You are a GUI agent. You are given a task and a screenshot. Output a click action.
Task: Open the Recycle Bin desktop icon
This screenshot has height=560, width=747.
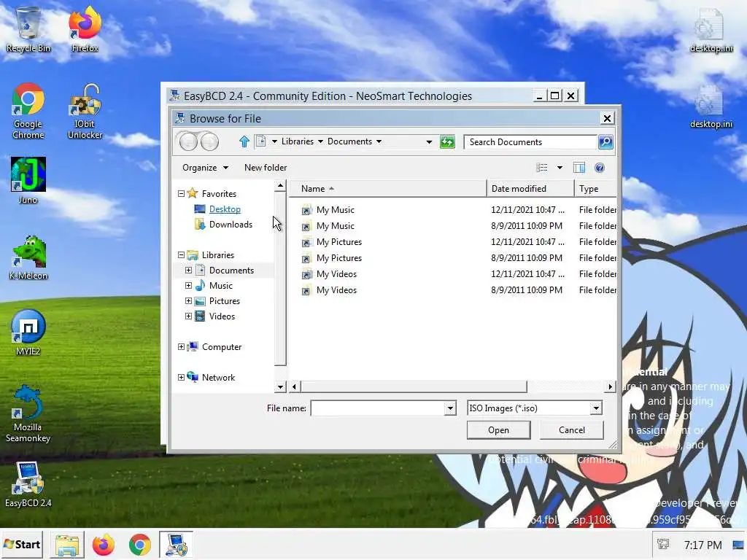28,29
